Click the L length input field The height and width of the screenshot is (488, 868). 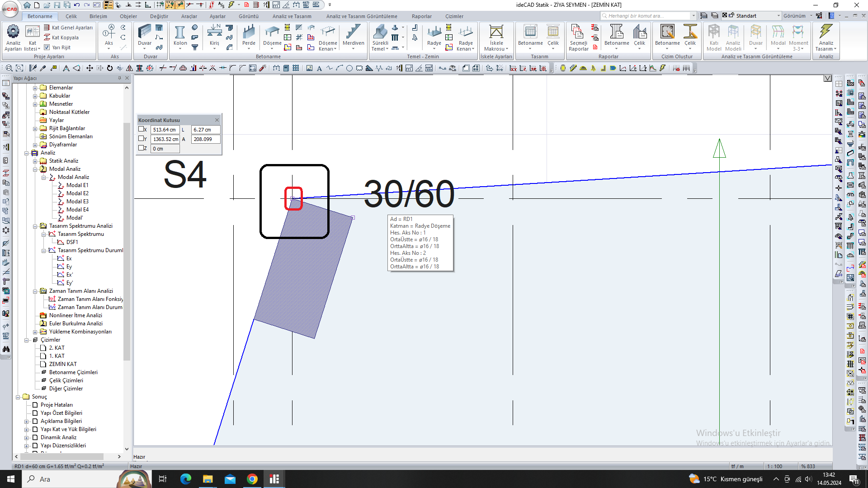206,130
